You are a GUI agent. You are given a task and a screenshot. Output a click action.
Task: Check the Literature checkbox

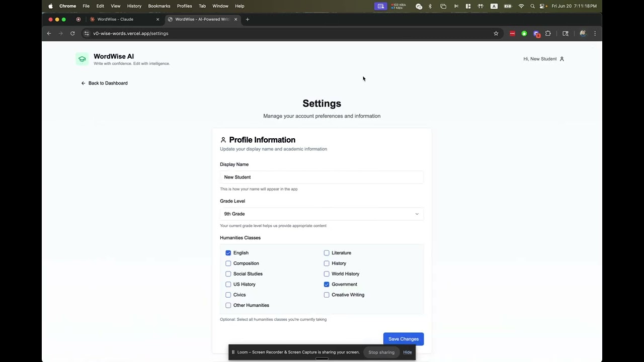pyautogui.click(x=327, y=253)
